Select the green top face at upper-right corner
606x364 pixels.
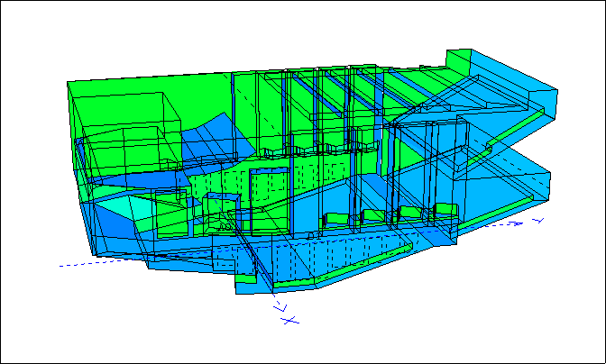[458, 59]
